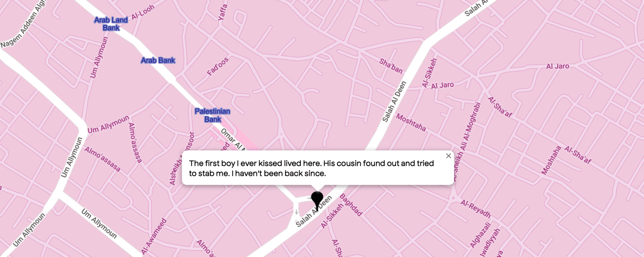Select the Arab Bank map label

tap(158, 60)
